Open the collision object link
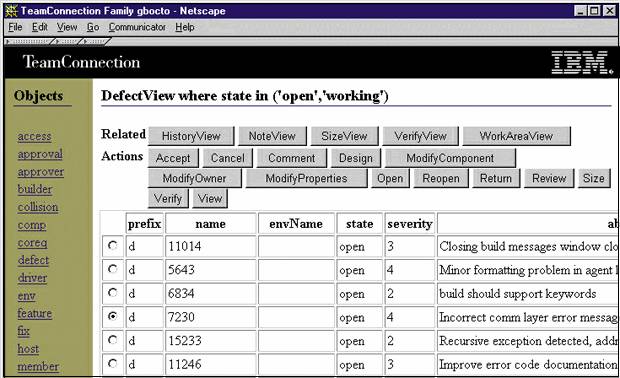The height and width of the screenshot is (378, 620). (38, 207)
